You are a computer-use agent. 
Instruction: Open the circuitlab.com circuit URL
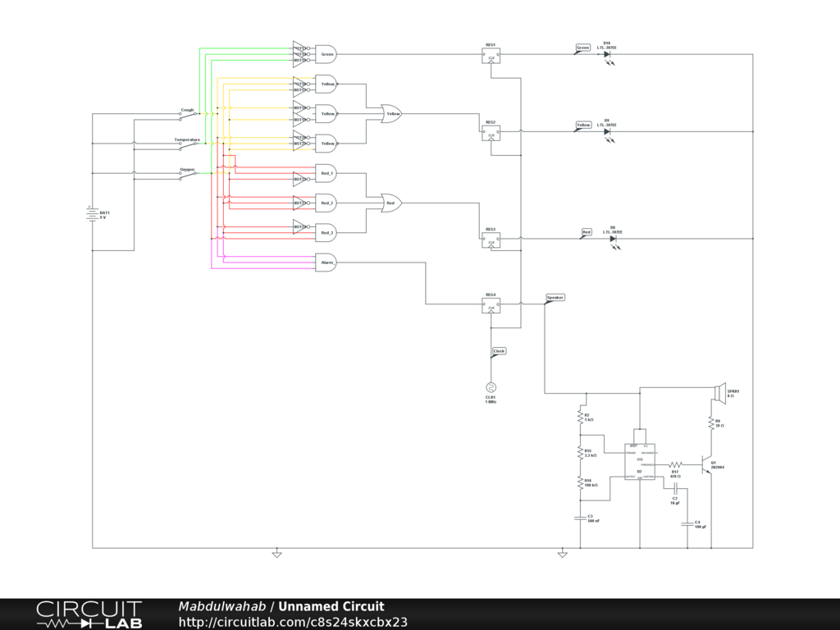tap(293, 622)
